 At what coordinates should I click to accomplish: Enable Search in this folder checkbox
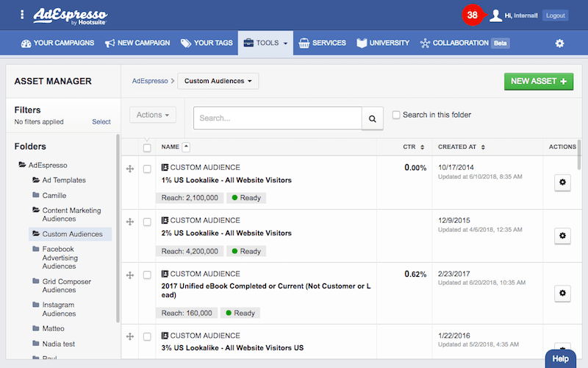pos(397,115)
